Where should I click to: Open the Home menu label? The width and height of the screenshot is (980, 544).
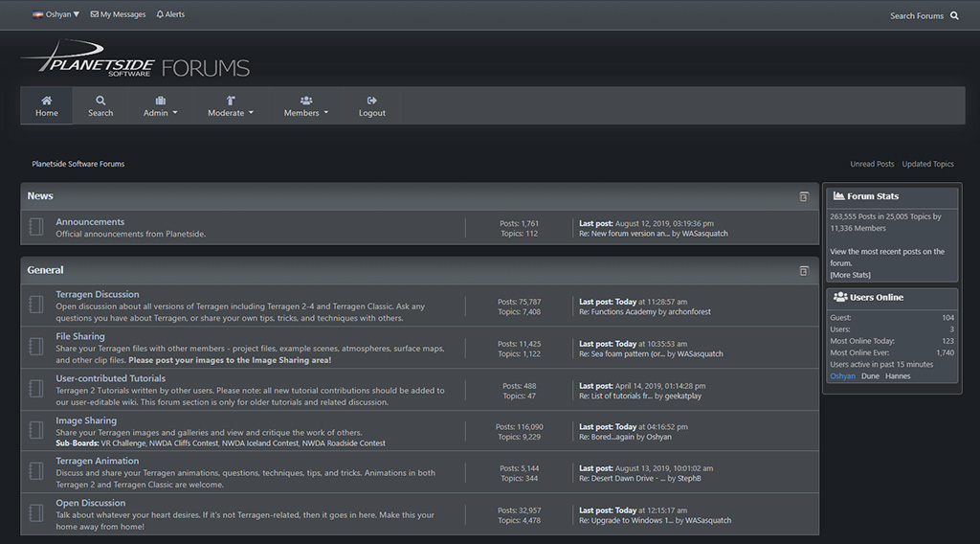click(x=47, y=113)
